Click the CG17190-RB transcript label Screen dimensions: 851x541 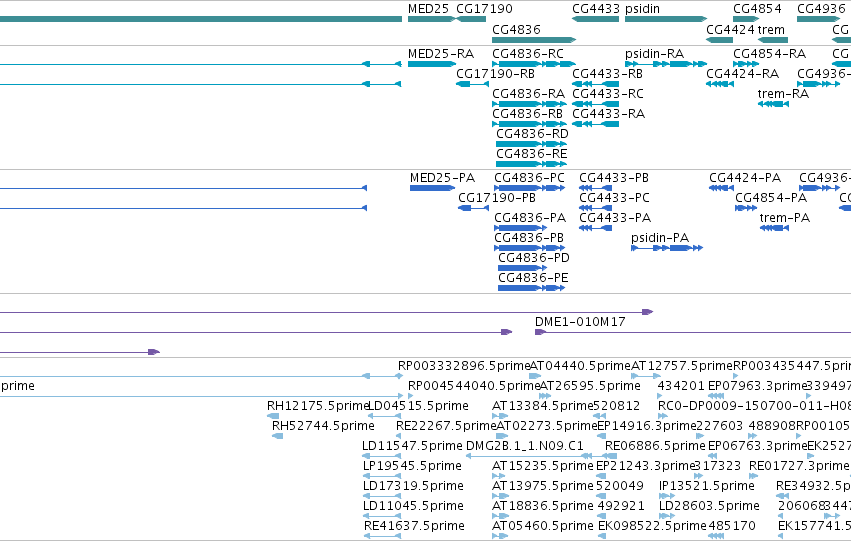click(x=496, y=74)
